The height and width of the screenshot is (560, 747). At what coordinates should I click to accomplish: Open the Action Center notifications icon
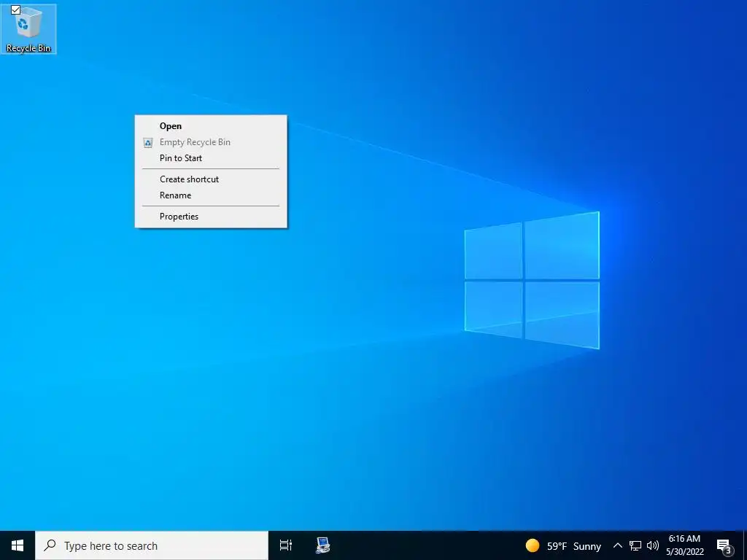tap(724, 546)
